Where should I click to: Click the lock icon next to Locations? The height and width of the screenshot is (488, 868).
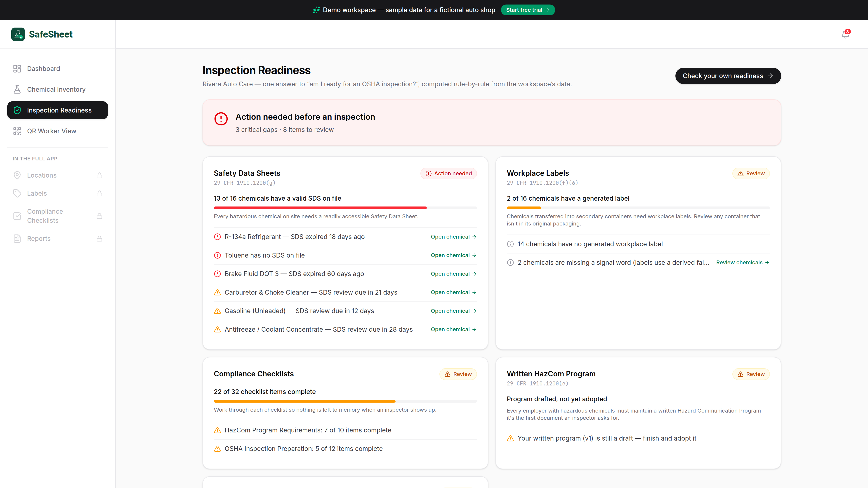point(99,176)
